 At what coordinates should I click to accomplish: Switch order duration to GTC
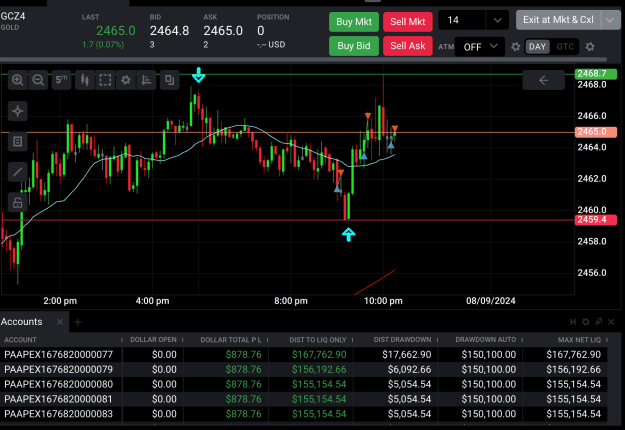pyautogui.click(x=565, y=47)
